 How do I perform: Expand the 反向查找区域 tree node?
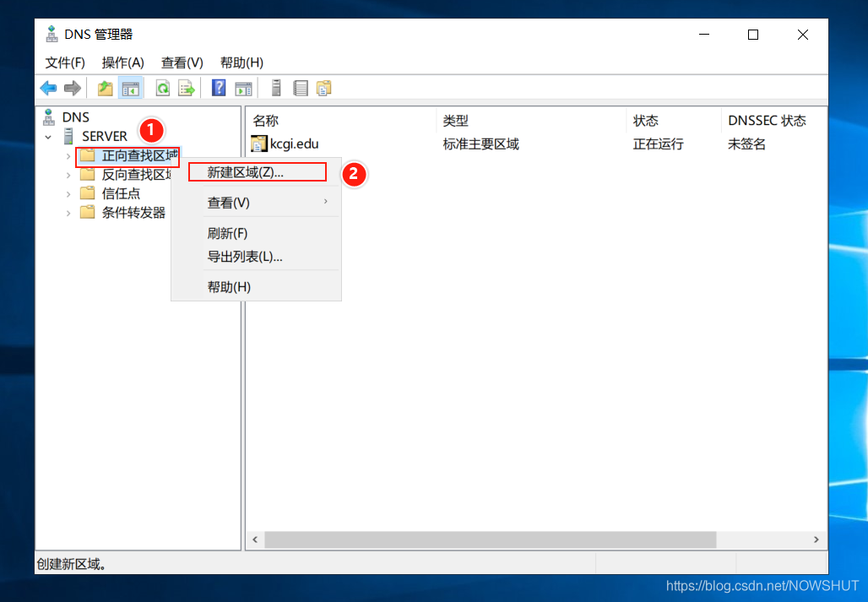pos(68,174)
